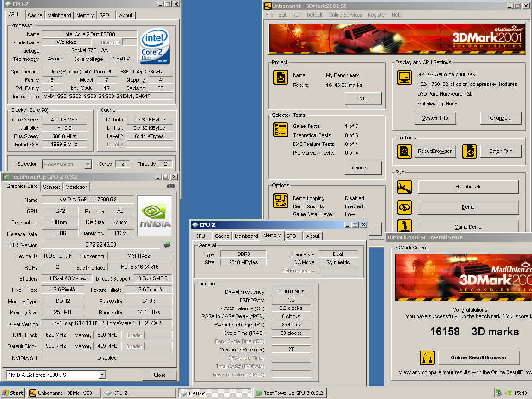Image resolution: width=532 pixels, height=399 pixels.
Task: Click the Display and CPU Settings monitor icon
Action: pos(405,78)
